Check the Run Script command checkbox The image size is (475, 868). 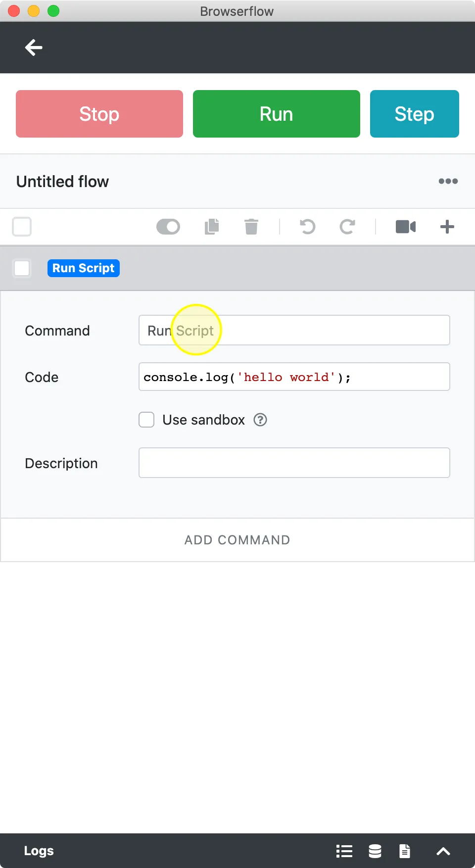22,268
